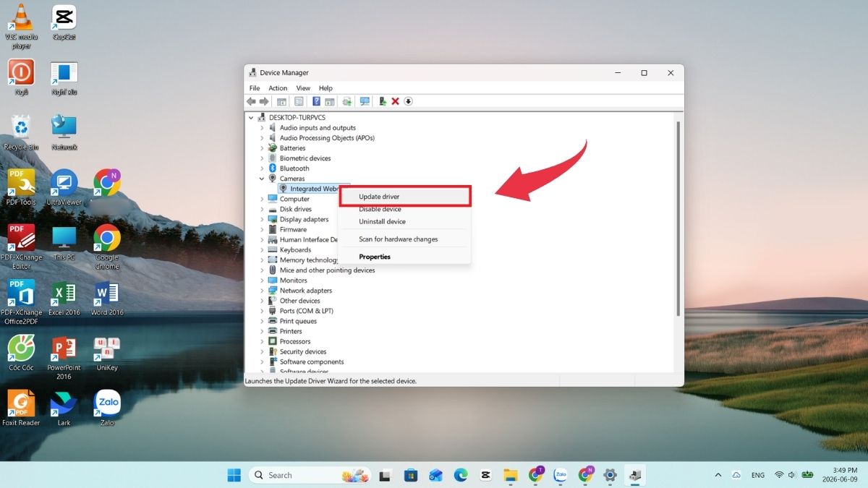The image size is (868, 488).
Task: Click the black down-arrow Disable device toolbar icon
Action: pos(408,101)
